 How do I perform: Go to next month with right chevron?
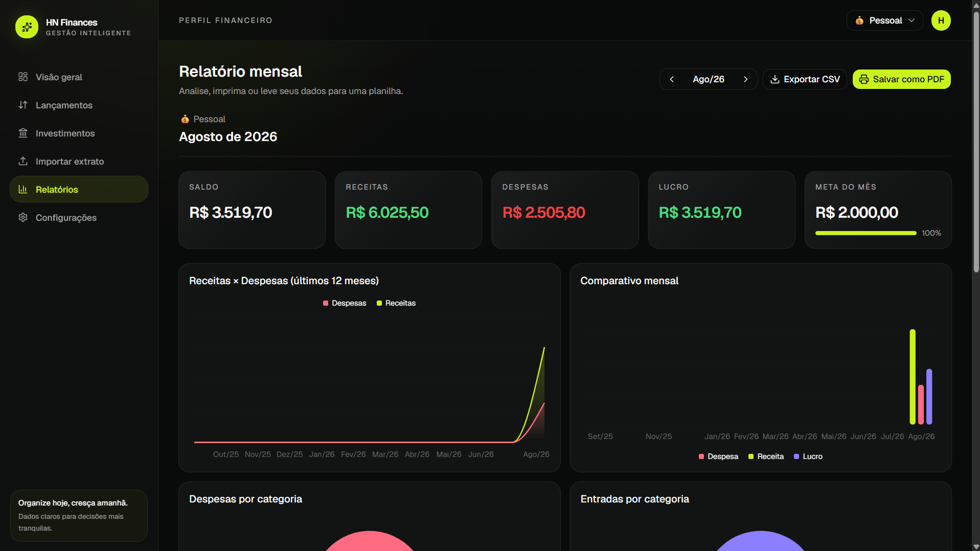pyautogui.click(x=746, y=79)
